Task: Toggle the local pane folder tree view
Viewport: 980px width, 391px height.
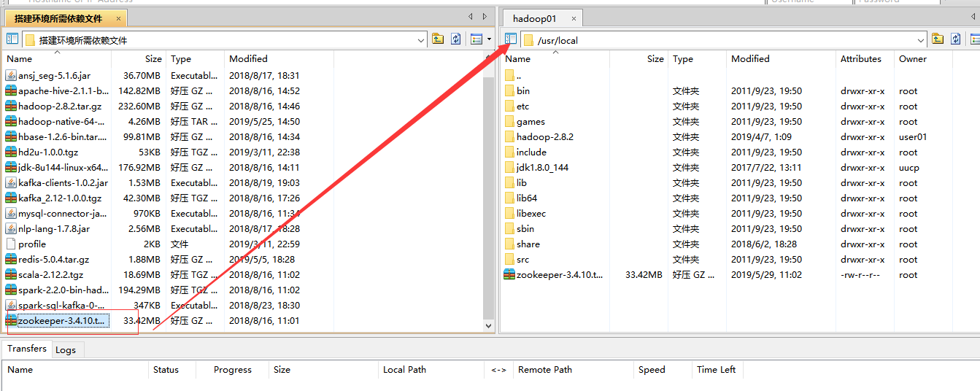Action: 12,39
